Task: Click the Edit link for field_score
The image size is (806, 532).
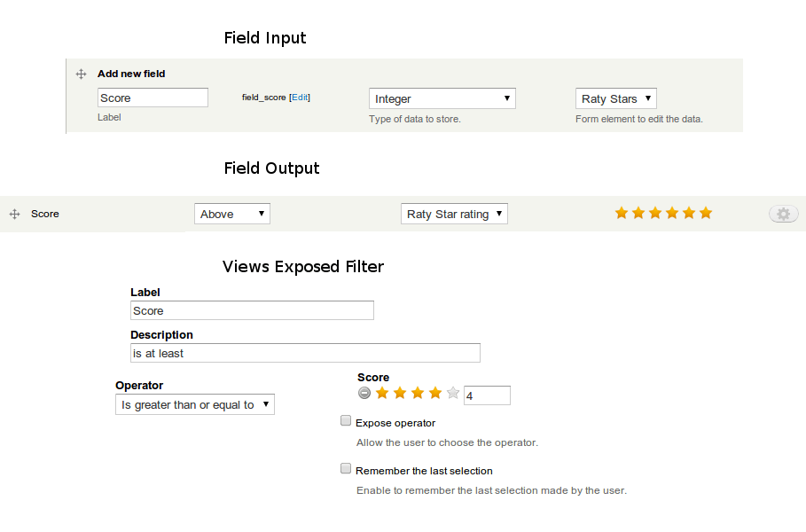Action: click(300, 98)
